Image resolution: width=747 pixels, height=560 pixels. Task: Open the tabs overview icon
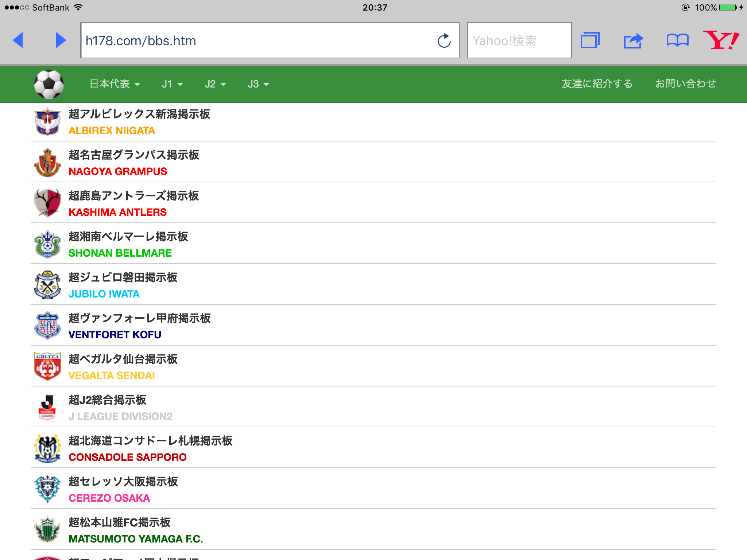(590, 40)
